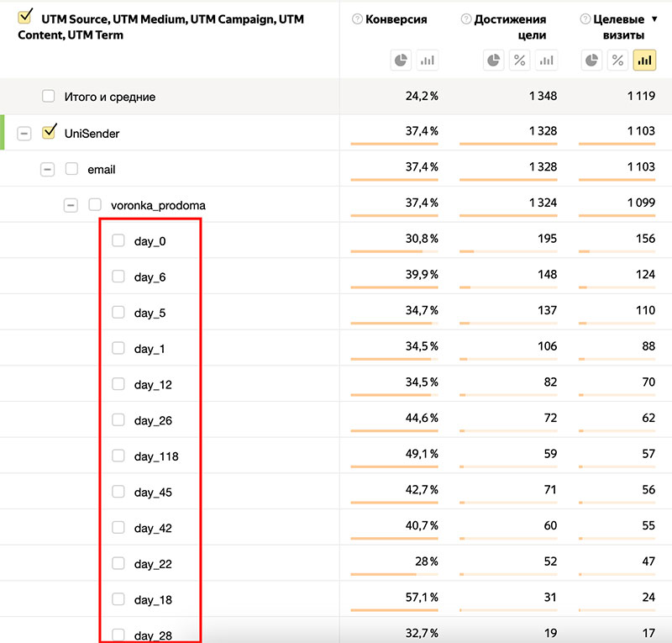Tick the day_0 row checkbox

118,241
